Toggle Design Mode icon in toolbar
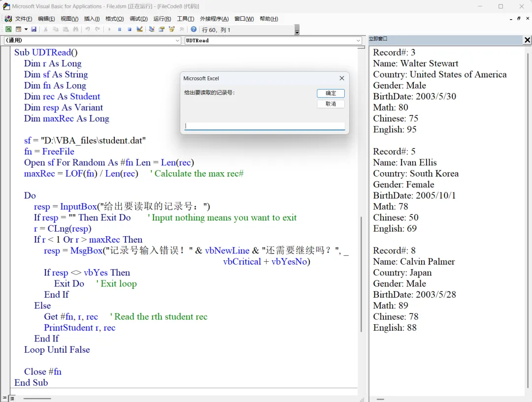 click(x=139, y=30)
